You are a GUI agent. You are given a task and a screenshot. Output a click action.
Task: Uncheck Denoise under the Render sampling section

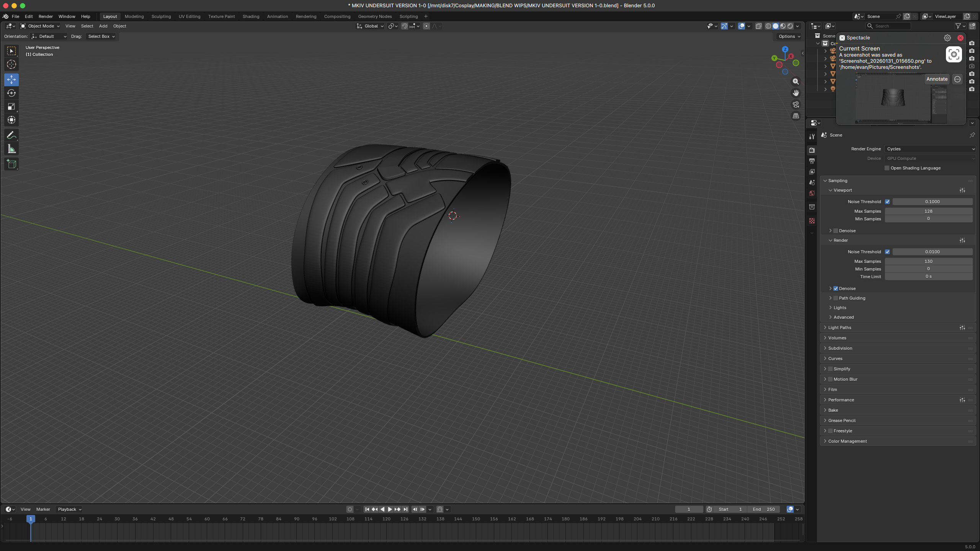click(x=836, y=288)
